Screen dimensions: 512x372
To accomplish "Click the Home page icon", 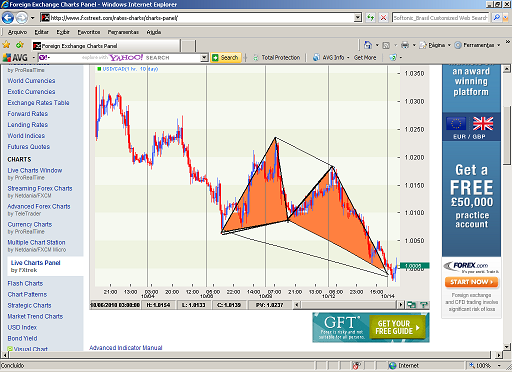I will [x=368, y=45].
